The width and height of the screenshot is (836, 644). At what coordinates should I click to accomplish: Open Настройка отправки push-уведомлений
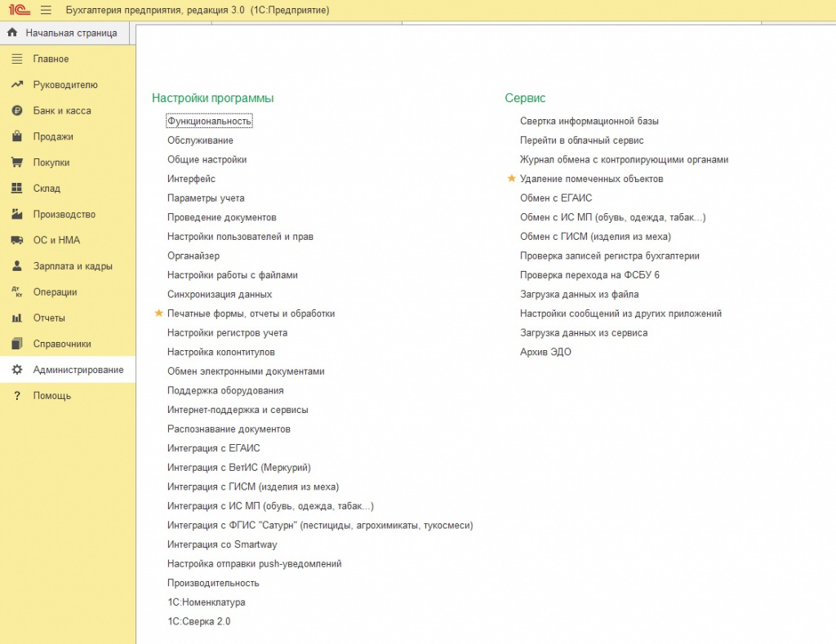click(x=255, y=563)
